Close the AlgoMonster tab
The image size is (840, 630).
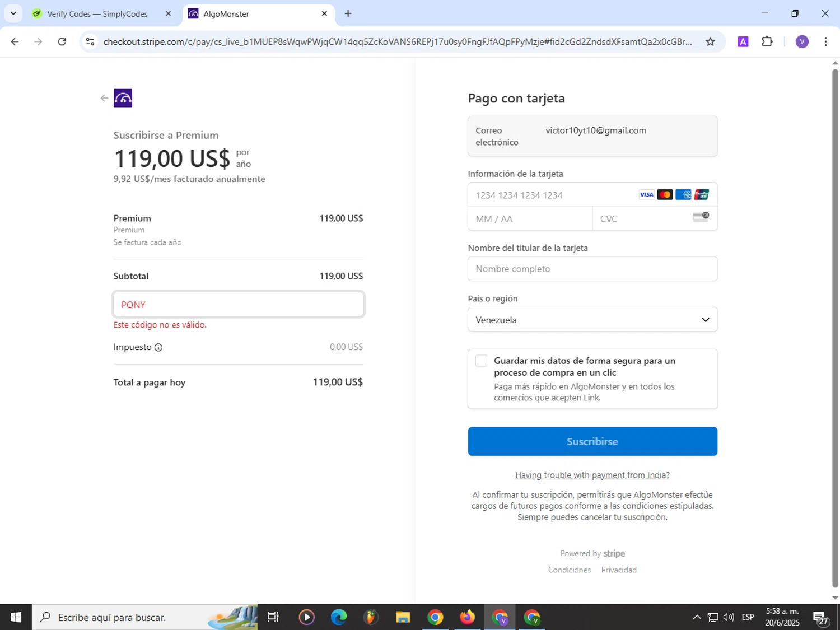(x=324, y=13)
